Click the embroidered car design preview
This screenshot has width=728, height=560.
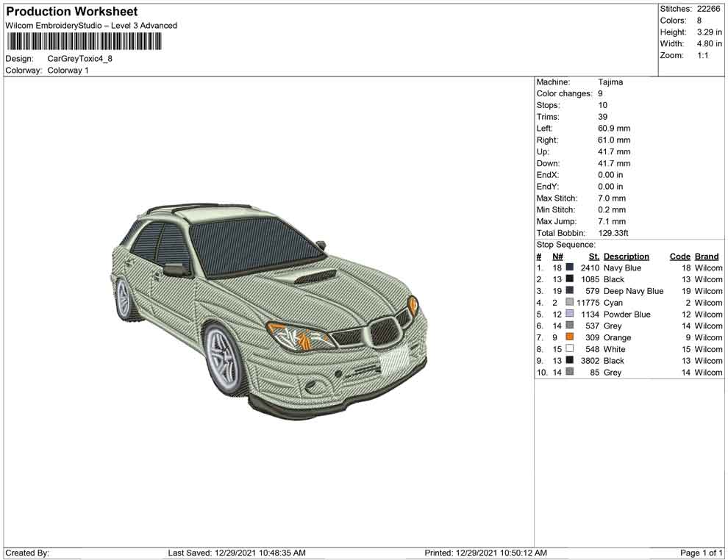pyautogui.click(x=268, y=309)
